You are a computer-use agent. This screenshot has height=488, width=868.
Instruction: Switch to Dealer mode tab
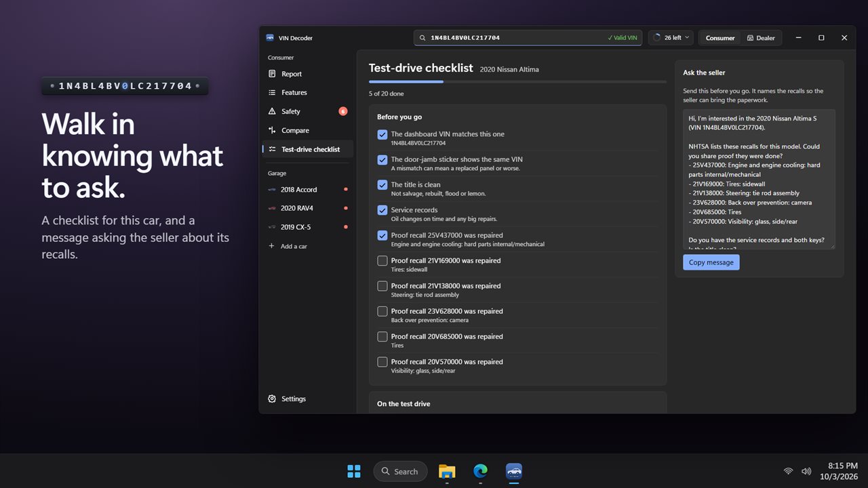pos(761,38)
